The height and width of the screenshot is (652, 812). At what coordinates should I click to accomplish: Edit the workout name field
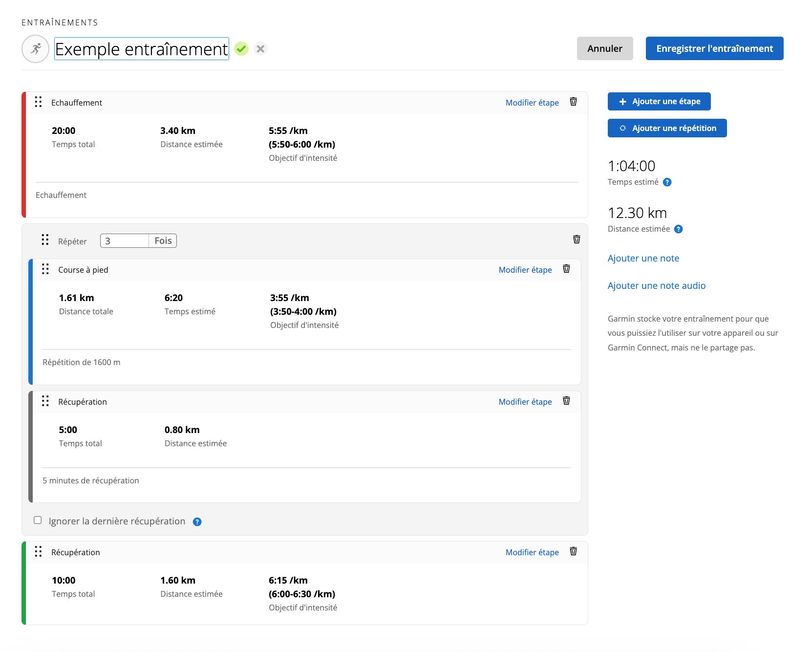141,49
